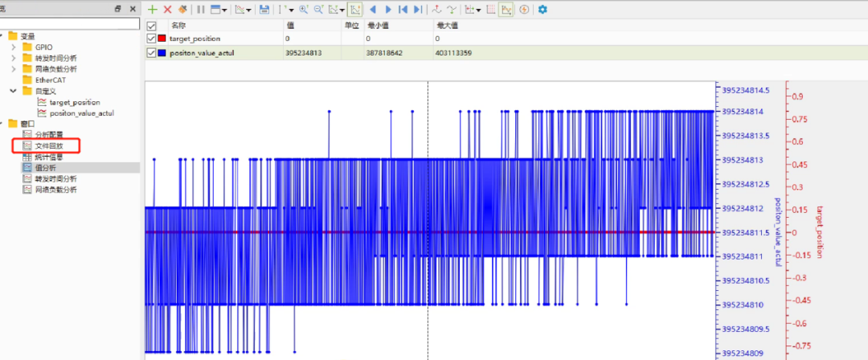The height and width of the screenshot is (360, 868).
Task: Uncheck the target_position row checkbox
Action: pos(151,39)
